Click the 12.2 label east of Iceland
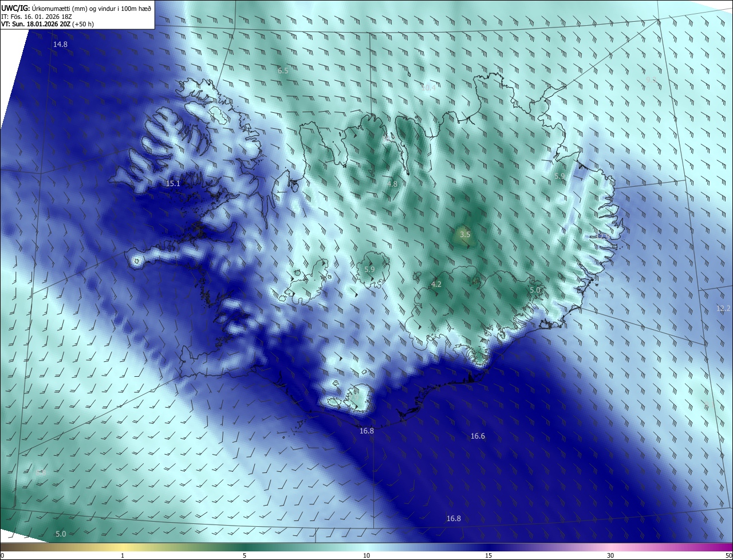Screen dimensions: 733x560 click(x=724, y=309)
